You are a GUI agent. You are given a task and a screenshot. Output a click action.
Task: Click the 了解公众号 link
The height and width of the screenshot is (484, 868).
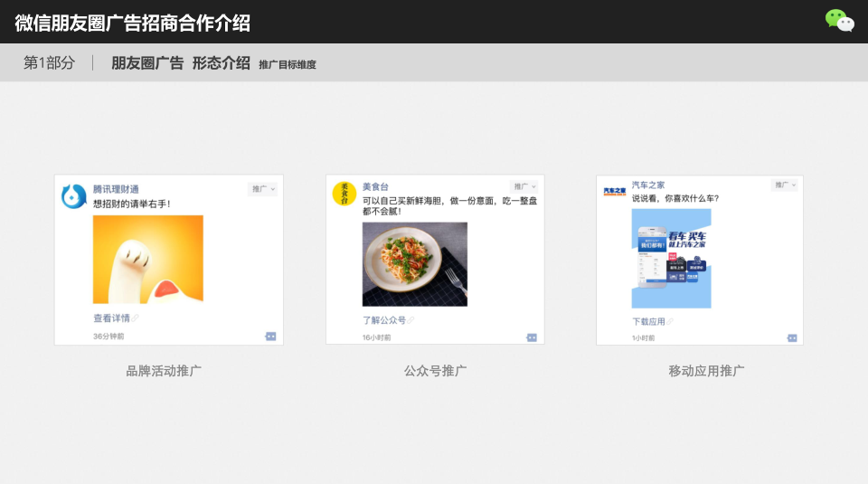pos(384,320)
